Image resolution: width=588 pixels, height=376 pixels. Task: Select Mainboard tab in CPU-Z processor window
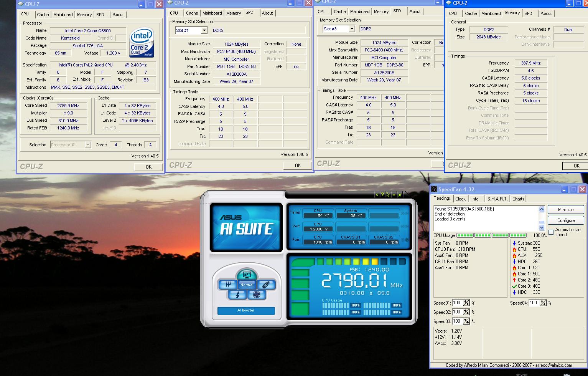point(63,15)
